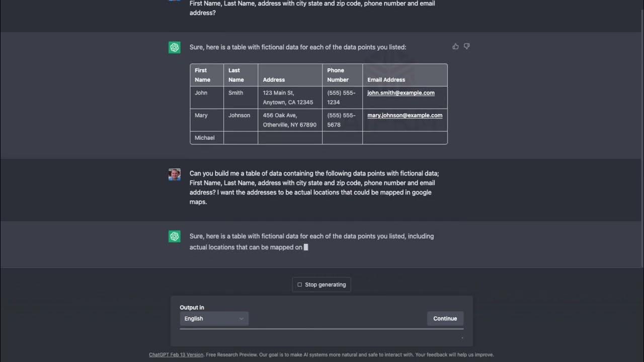Open the ChatGPT Feb 13 Version link
644x362 pixels.
[x=176, y=354]
